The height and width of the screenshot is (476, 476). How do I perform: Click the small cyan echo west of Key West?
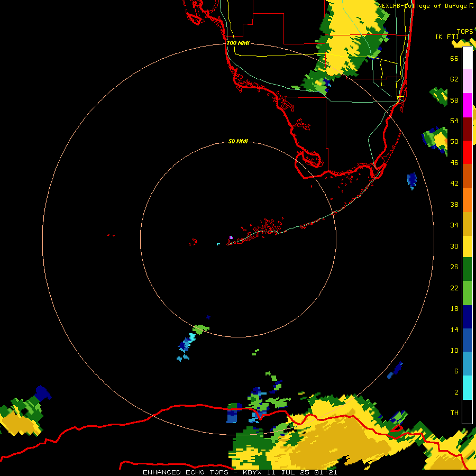pyautogui.click(x=218, y=244)
